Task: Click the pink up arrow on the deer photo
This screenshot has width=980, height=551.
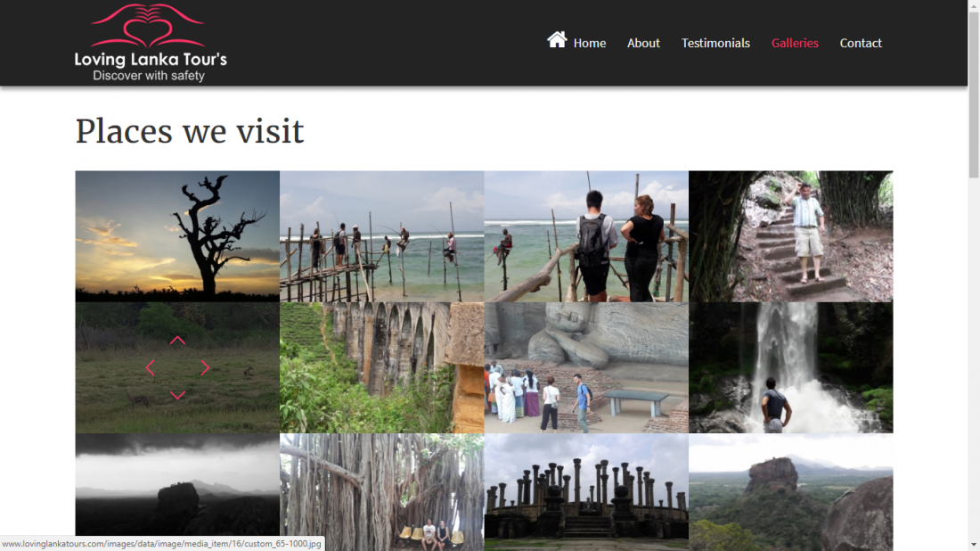Action: 177,341
